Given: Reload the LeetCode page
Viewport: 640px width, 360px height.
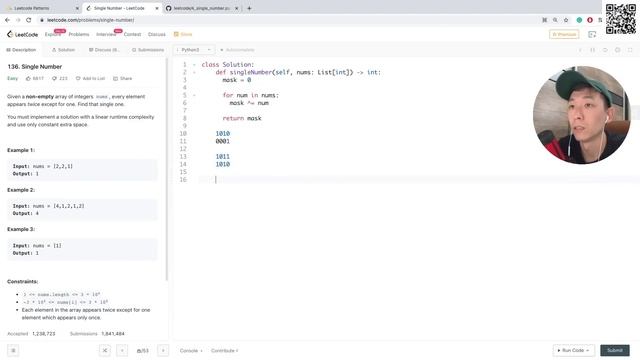Looking at the screenshot, I should coord(29,20).
